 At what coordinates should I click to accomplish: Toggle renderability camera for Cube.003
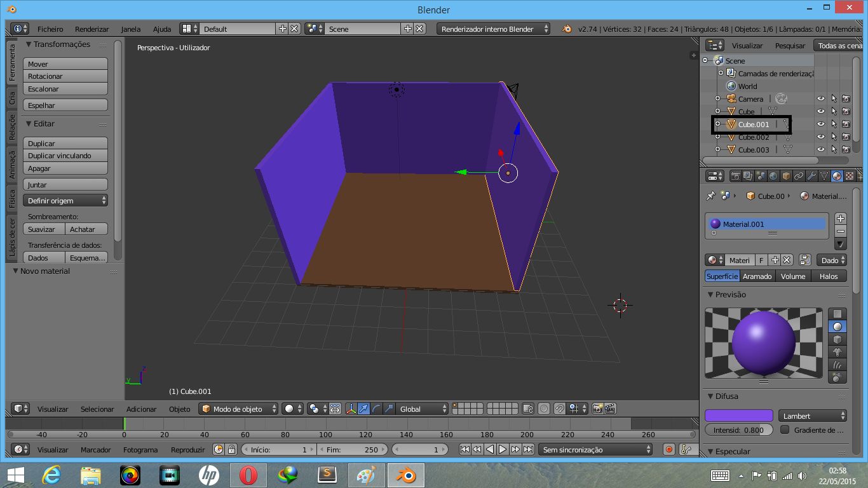coord(846,150)
